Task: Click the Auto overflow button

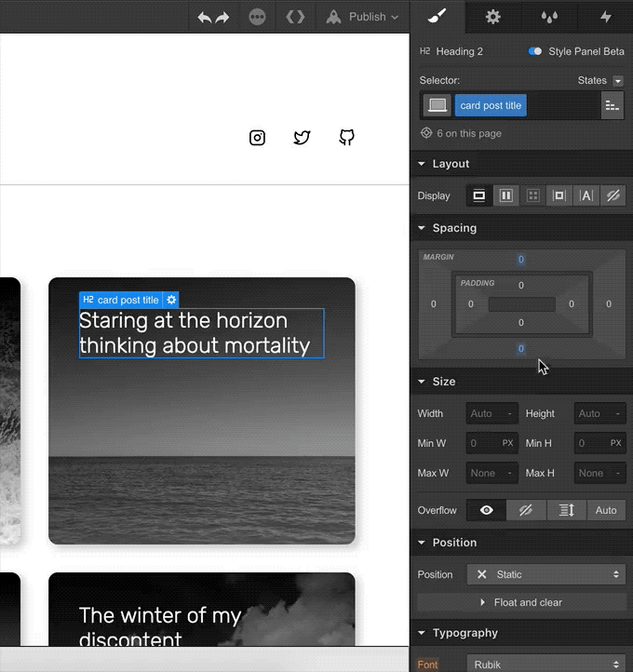Action: (x=606, y=510)
